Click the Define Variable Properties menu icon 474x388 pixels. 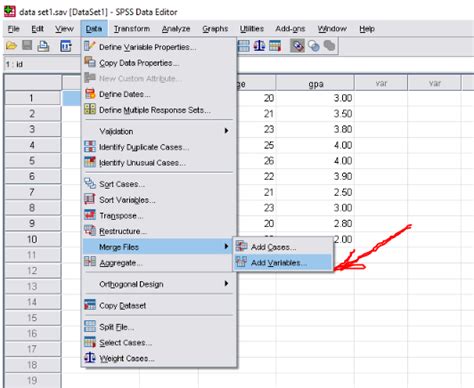(x=90, y=46)
